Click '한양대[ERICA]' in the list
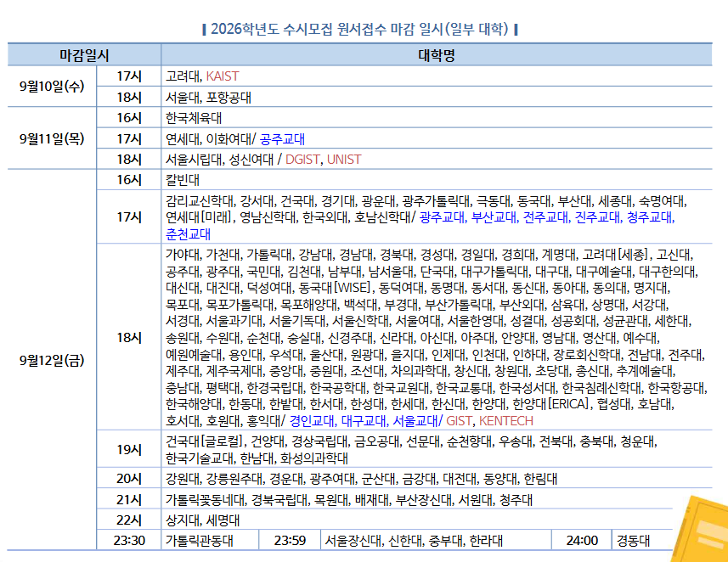 tap(551, 404)
